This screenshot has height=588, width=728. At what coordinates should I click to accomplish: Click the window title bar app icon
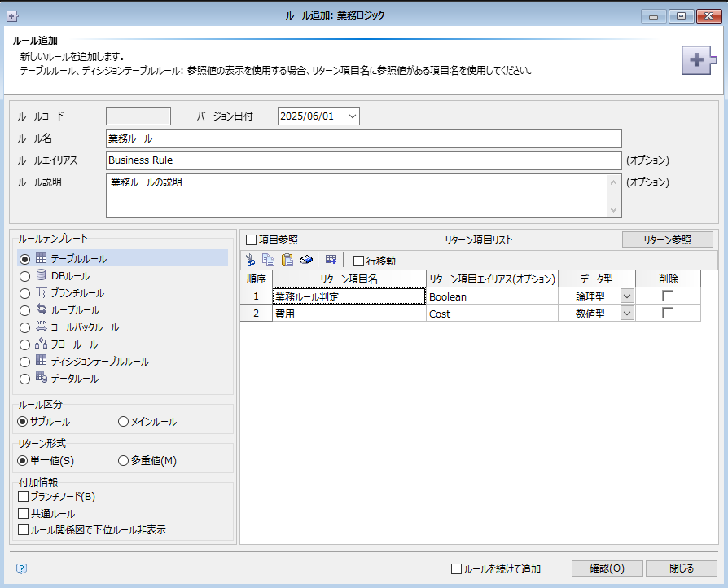coord(12,16)
